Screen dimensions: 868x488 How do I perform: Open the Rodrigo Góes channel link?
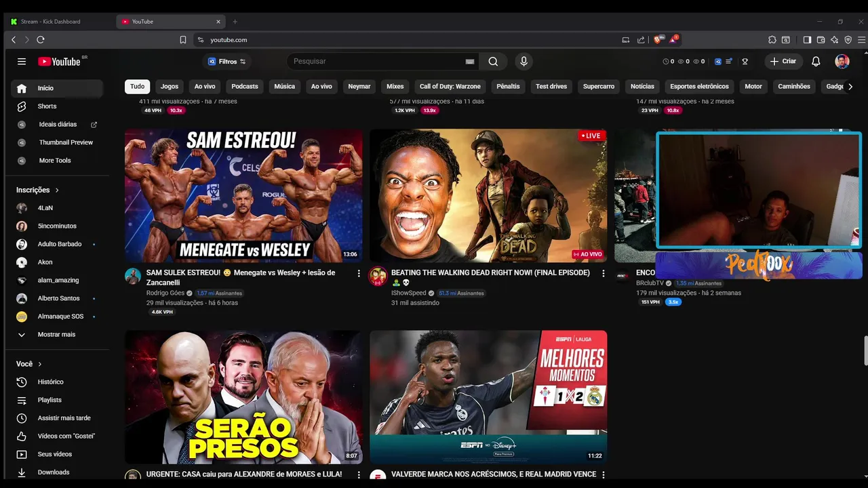165,293
